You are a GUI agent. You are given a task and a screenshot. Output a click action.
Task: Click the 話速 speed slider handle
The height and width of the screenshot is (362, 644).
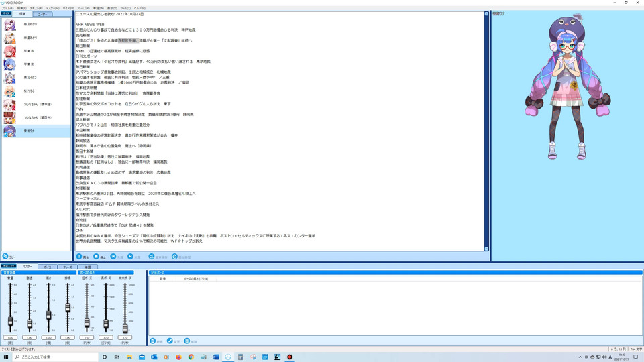coord(30,324)
